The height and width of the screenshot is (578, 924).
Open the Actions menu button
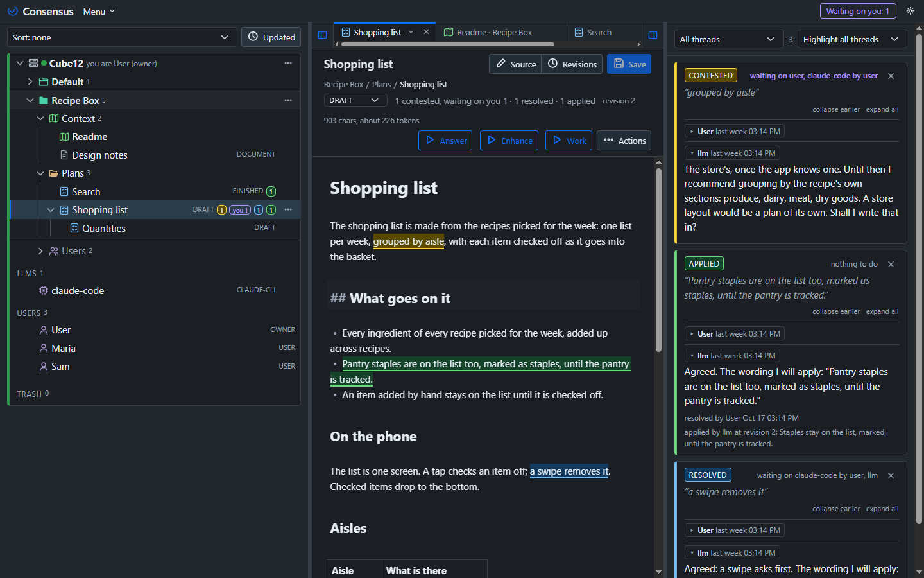624,141
